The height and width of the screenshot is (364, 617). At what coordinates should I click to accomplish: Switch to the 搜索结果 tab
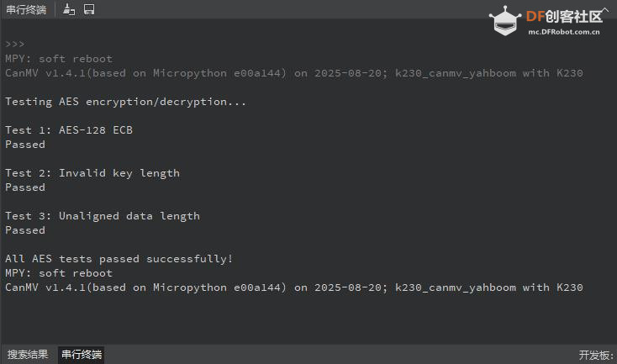pos(28,355)
